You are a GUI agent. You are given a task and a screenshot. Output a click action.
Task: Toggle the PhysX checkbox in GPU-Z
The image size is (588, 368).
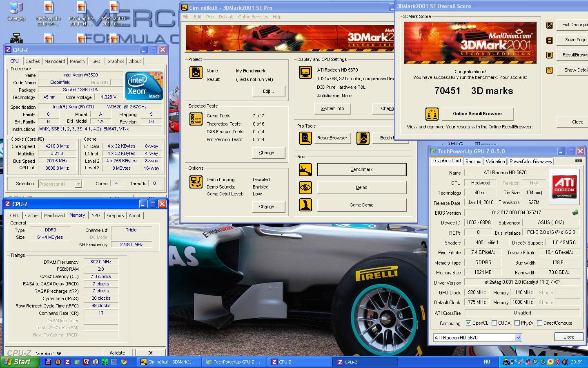517,323
